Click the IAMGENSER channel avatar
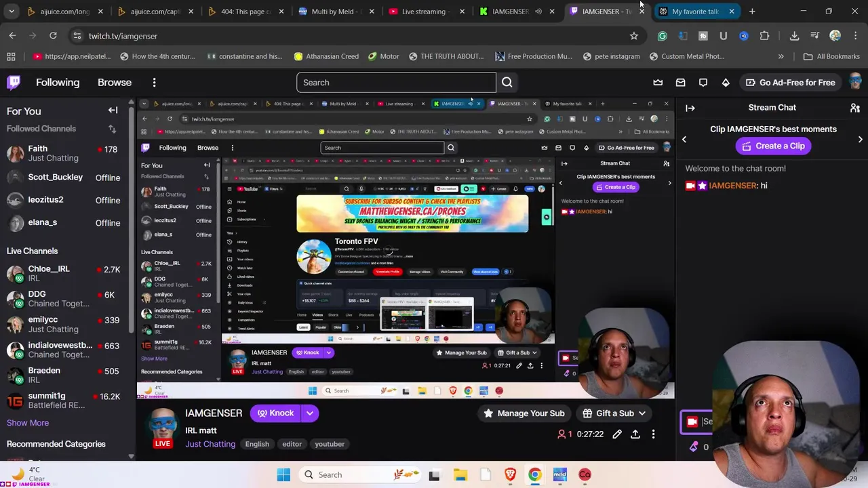 pos(162,426)
